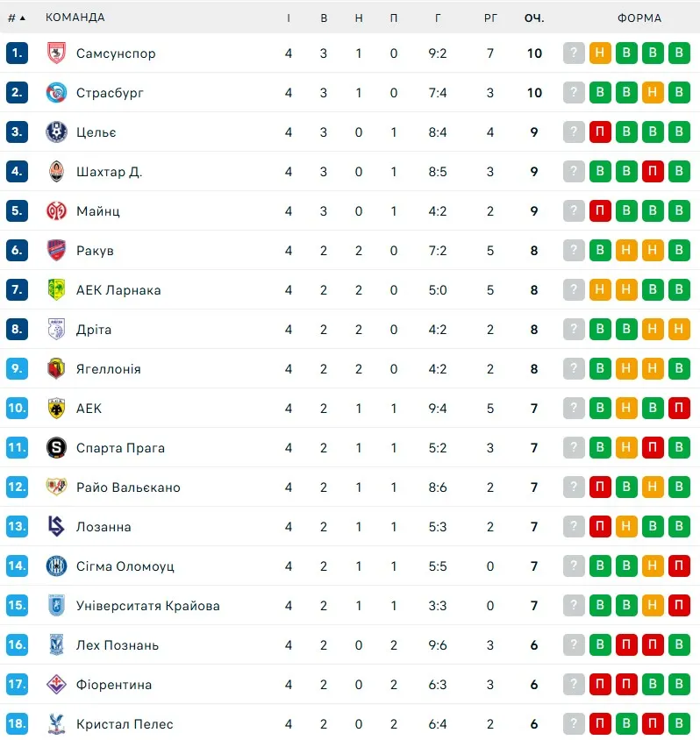This screenshot has width=700, height=740.
Task: Sort standings by ОЧ. points column
Action: click(x=534, y=18)
